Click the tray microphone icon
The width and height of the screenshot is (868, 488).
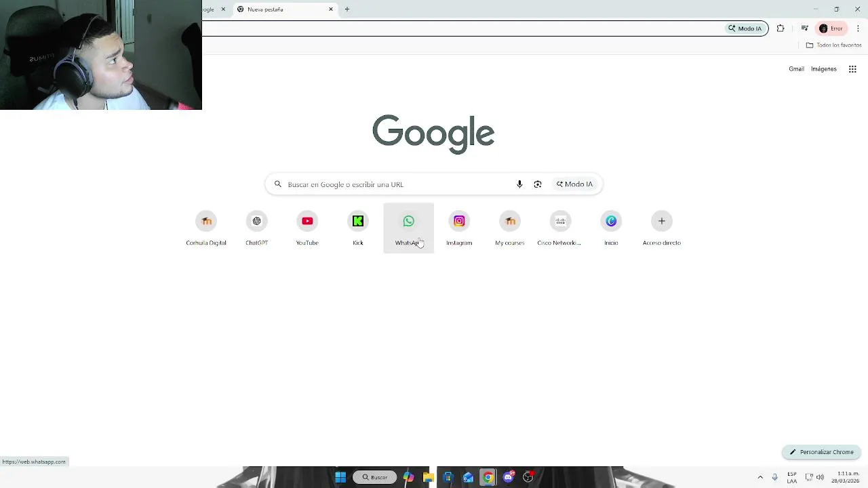click(774, 477)
